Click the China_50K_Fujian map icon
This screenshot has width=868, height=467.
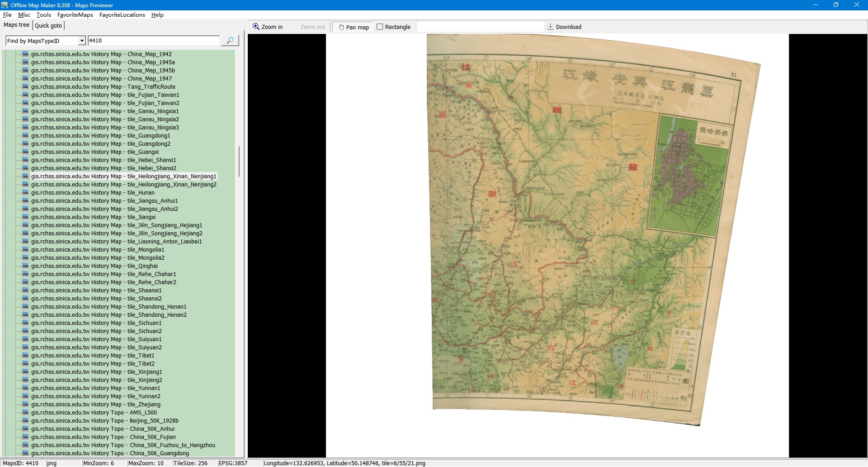pyautogui.click(x=25, y=437)
